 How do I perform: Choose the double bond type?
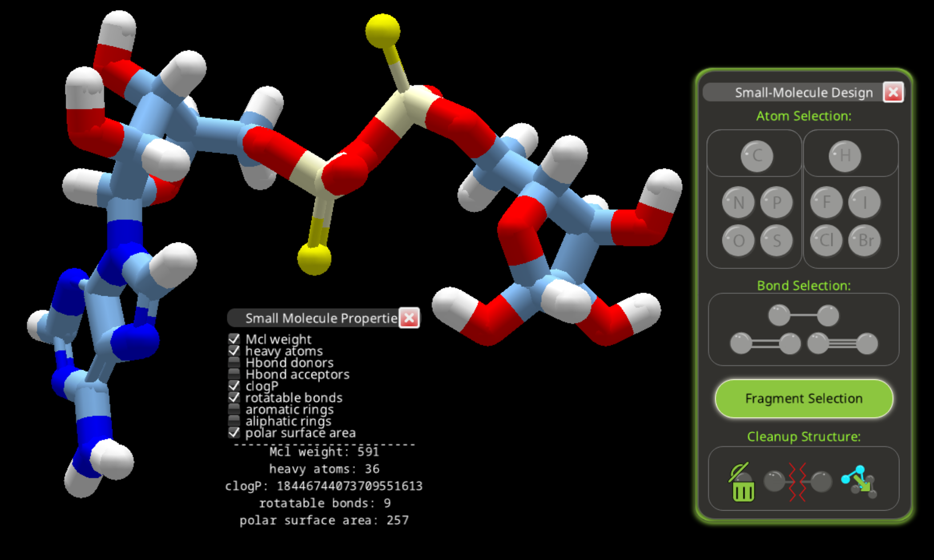(x=765, y=343)
